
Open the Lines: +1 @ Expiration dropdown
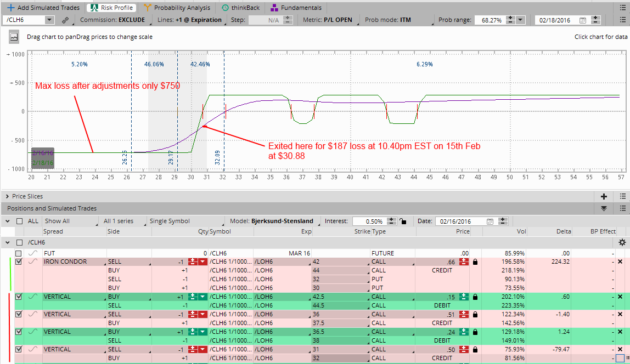tap(190, 20)
